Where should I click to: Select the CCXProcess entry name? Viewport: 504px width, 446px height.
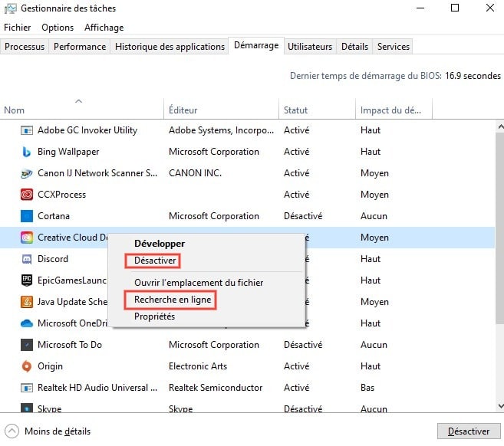click(x=61, y=195)
